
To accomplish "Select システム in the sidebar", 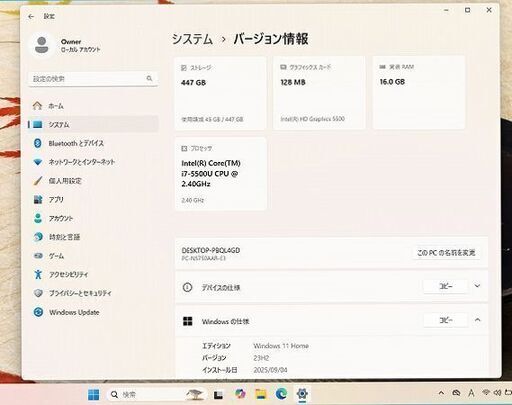I will (93, 125).
